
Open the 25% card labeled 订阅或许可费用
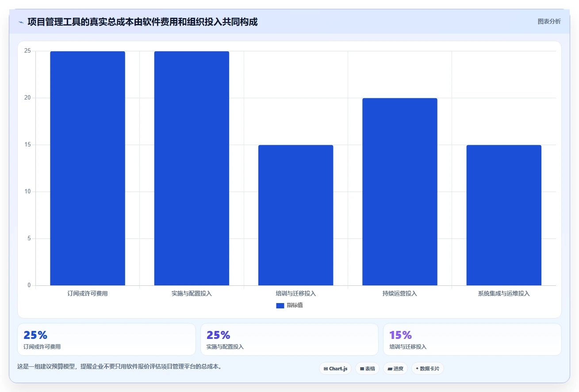(x=107, y=339)
